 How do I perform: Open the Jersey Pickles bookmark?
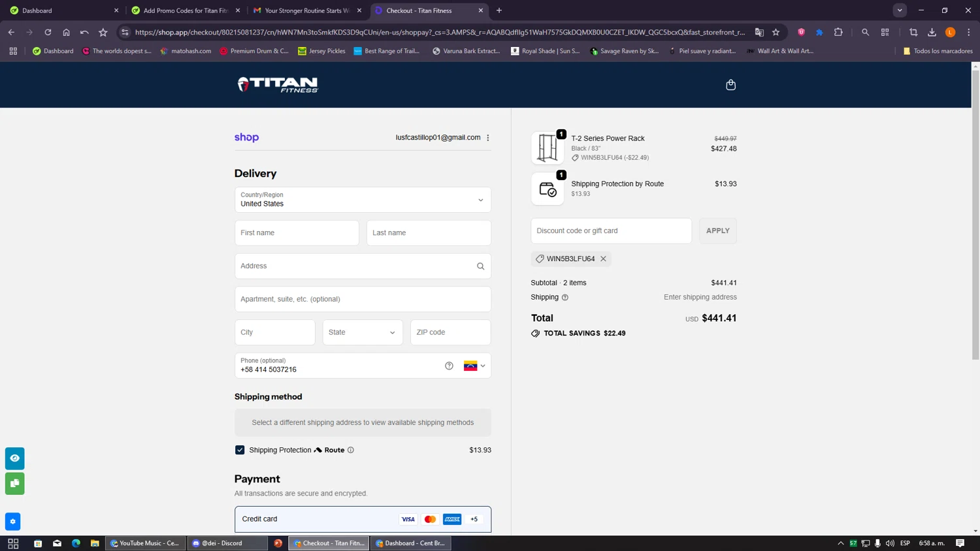[x=321, y=51]
